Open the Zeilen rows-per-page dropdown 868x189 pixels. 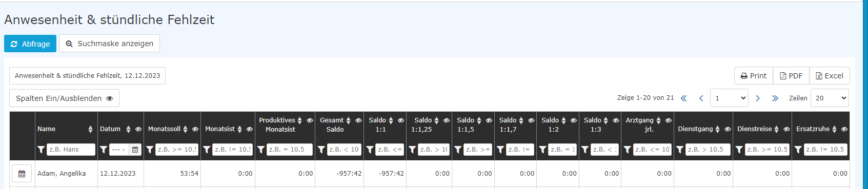830,98
